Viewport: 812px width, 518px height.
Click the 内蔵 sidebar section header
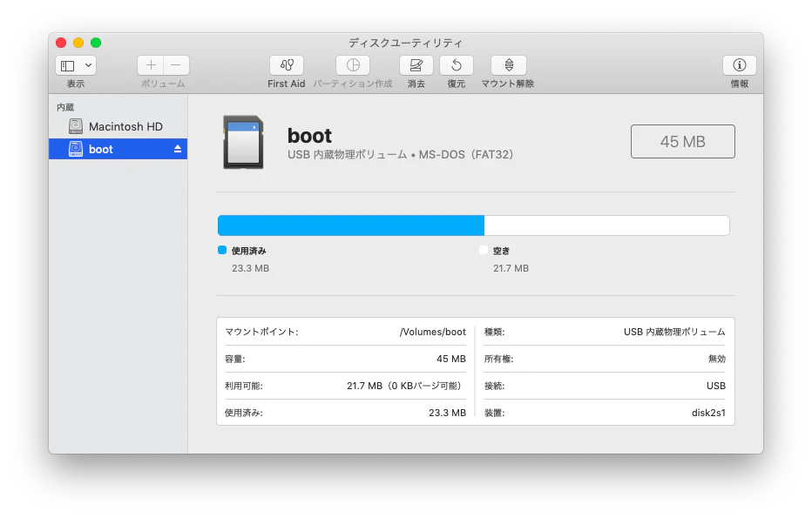[65, 107]
